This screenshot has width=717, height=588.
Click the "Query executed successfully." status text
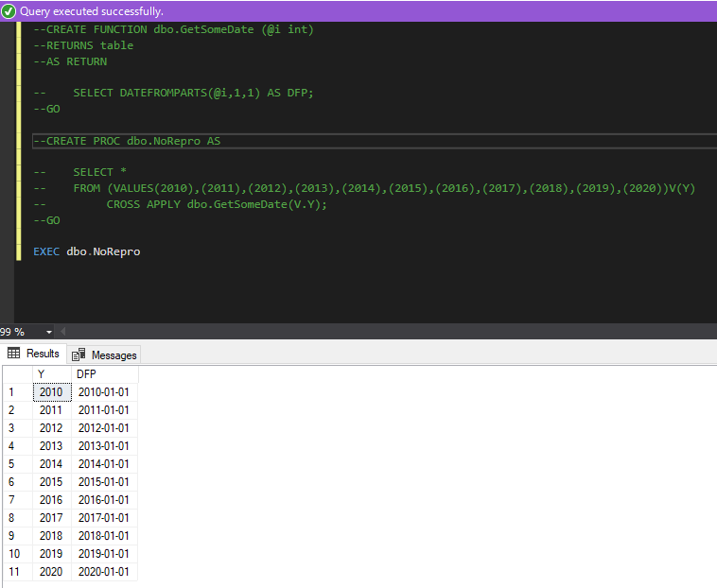pyautogui.click(x=92, y=11)
